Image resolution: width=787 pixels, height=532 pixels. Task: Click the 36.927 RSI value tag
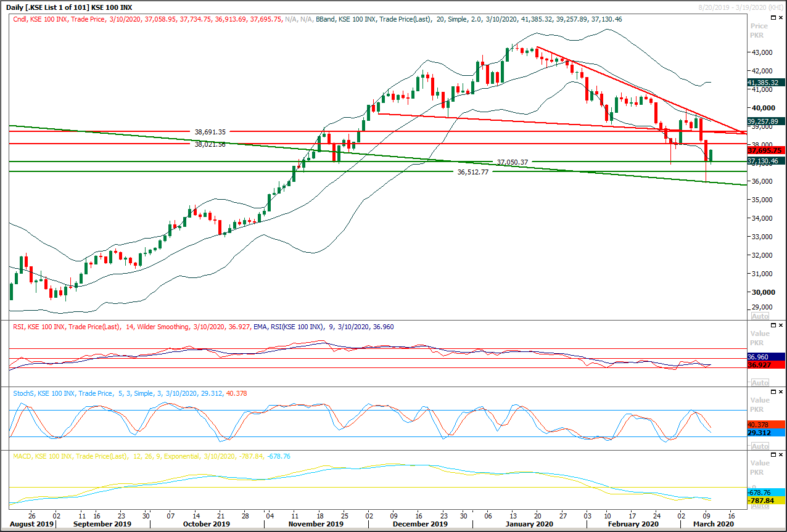pyautogui.click(x=765, y=364)
